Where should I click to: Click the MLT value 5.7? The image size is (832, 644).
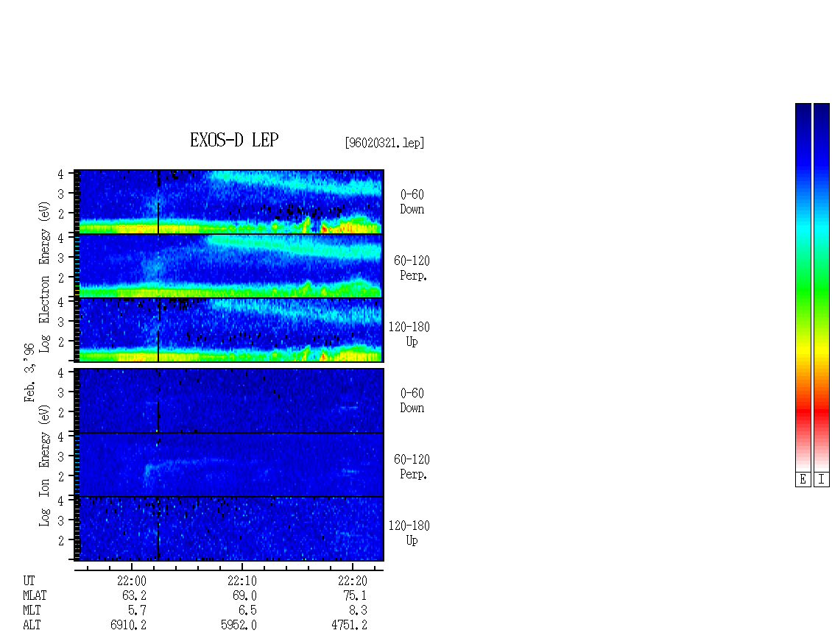(x=138, y=611)
